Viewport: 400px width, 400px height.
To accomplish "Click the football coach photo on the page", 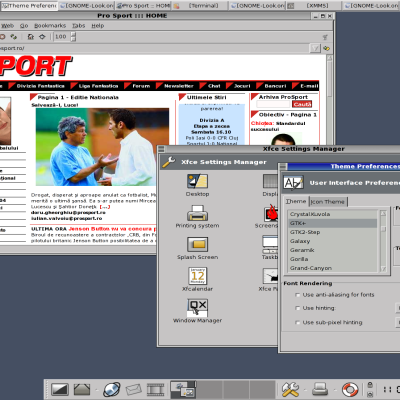I will 102,147.
